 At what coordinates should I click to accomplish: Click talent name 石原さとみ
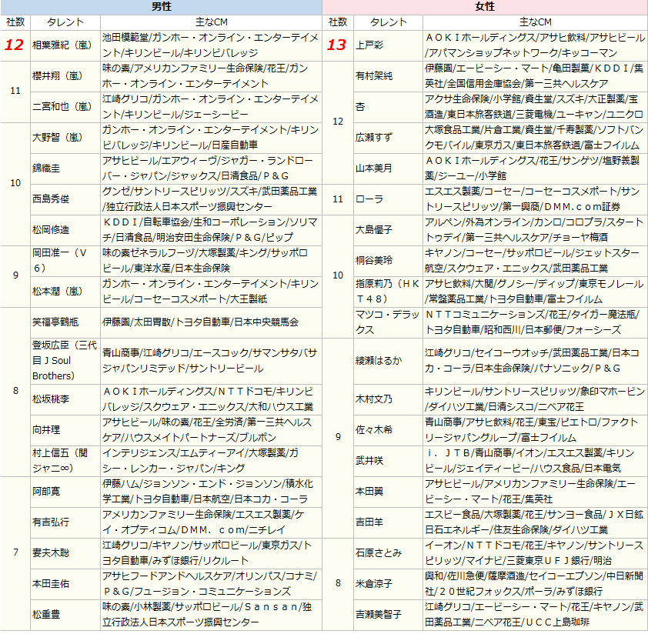click(x=379, y=553)
